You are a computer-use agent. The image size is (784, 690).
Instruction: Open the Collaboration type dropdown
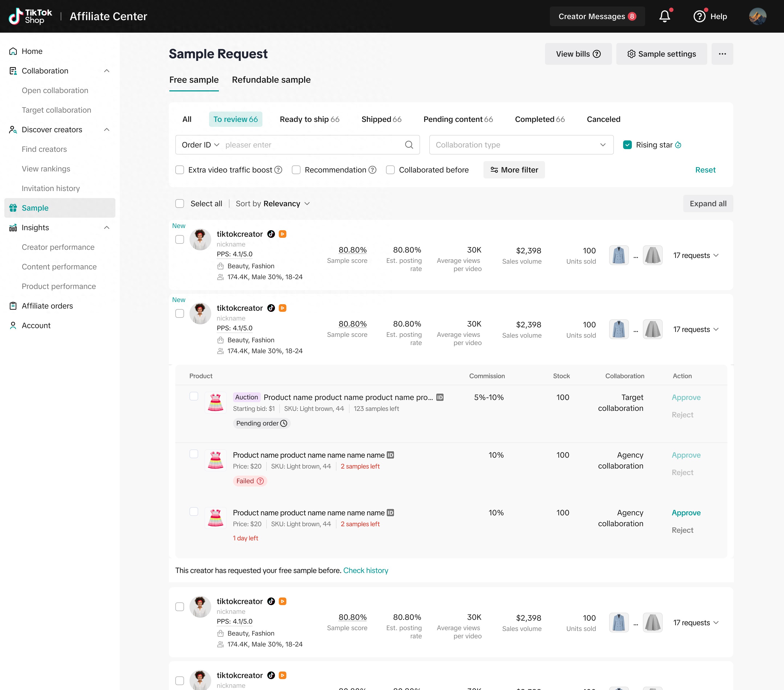coord(521,144)
